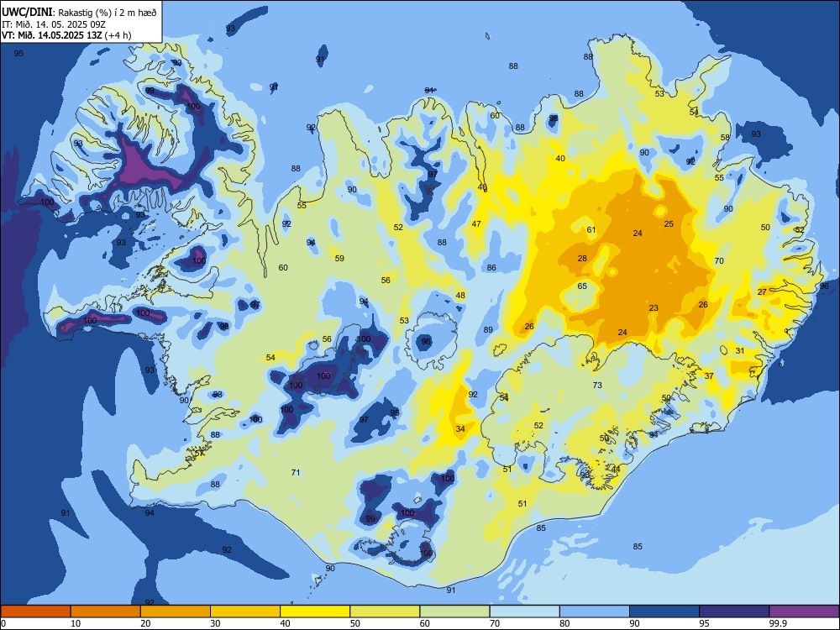Click the humidity value 70 in the east
Screen dimensions: 840x630
point(719,261)
